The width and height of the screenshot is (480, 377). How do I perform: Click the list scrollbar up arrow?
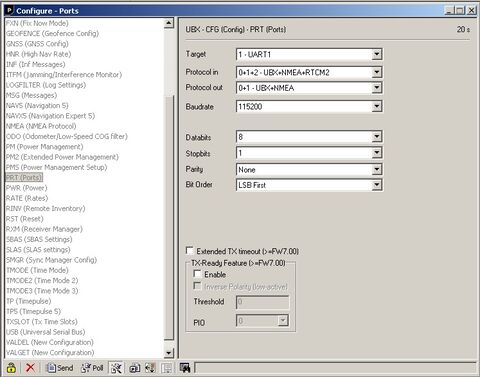point(169,23)
